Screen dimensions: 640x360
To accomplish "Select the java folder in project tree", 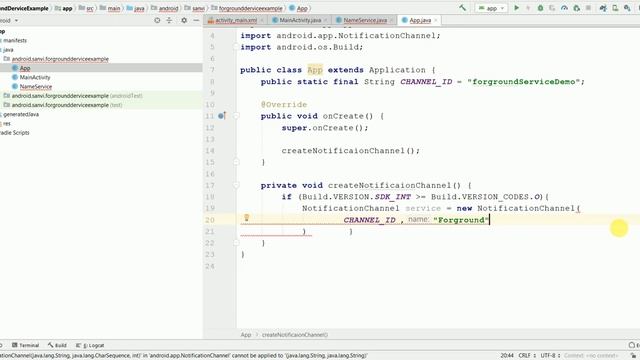I will [8, 50].
